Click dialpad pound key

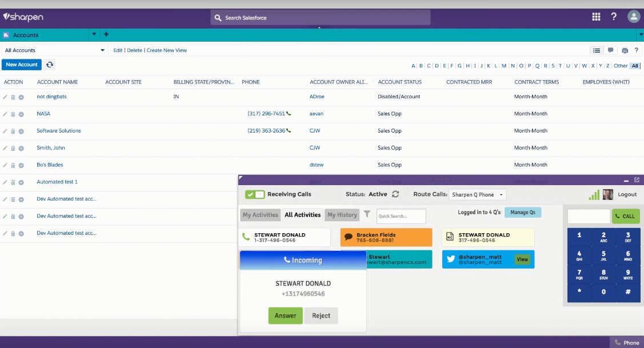tap(627, 291)
